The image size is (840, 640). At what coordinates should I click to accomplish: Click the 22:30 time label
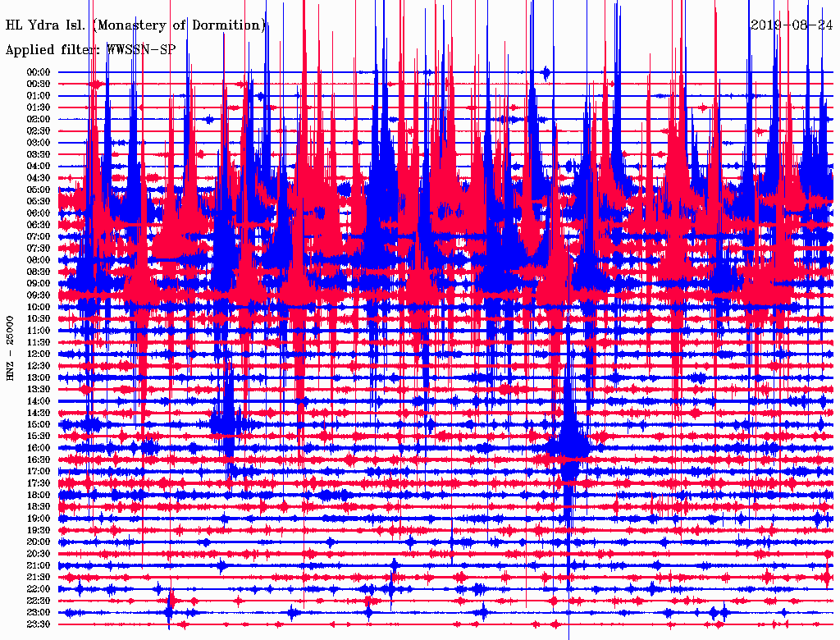pos(38,601)
